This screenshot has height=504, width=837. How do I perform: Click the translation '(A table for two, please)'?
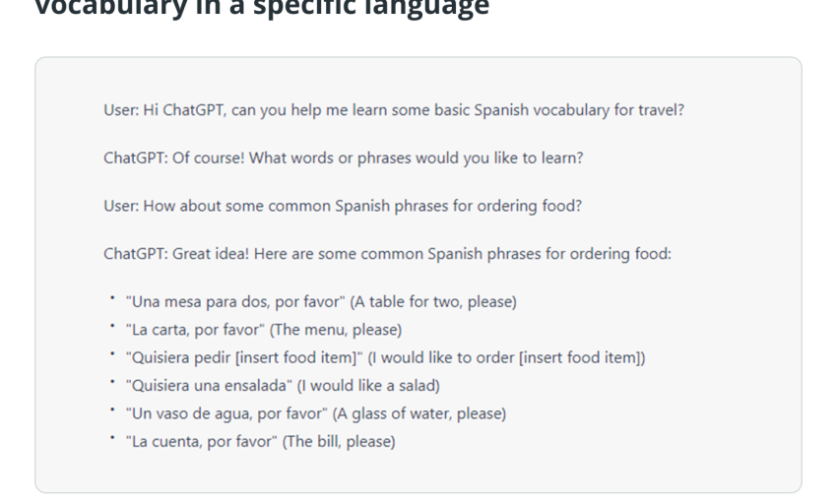click(433, 301)
